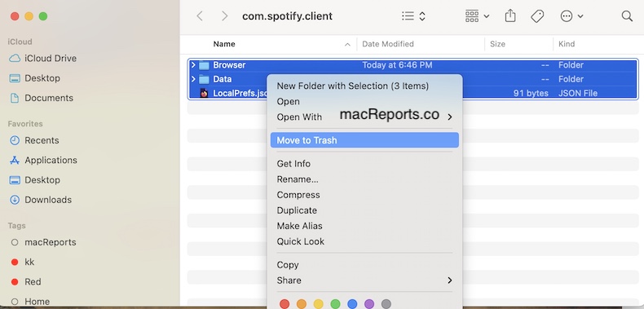Choose Get Info in context menu
644x309 pixels.
click(293, 164)
